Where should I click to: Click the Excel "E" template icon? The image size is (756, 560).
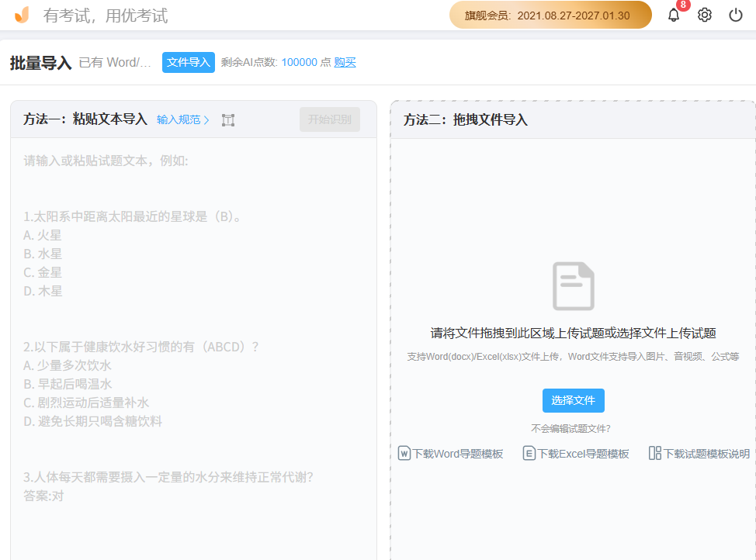[x=528, y=452]
